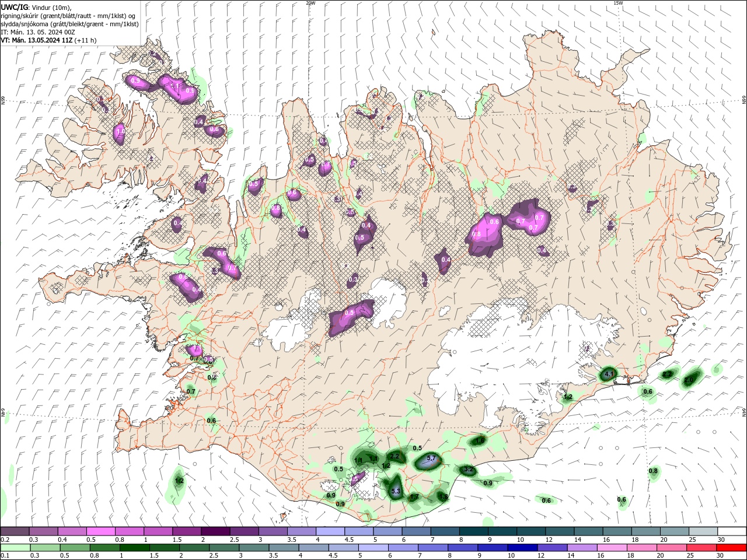Pick the navy blue swatch labeled 10 in rain legend
The height and width of the screenshot is (560, 747).
click(x=522, y=548)
